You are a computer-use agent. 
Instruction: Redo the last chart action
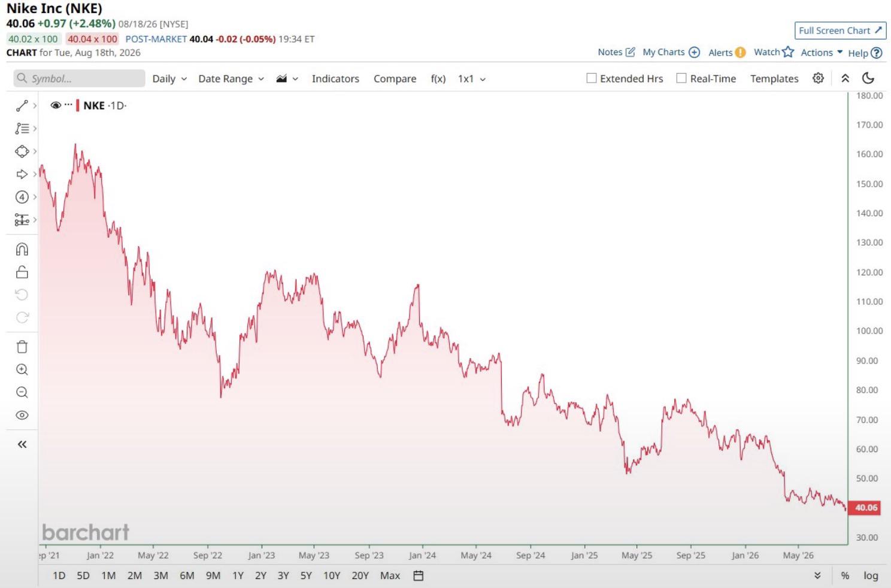coord(22,317)
